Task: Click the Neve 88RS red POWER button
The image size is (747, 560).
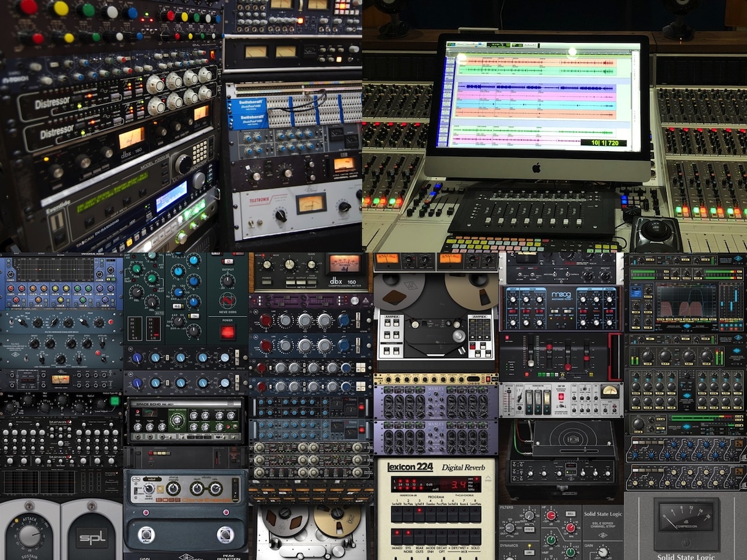Action: pos(227,332)
